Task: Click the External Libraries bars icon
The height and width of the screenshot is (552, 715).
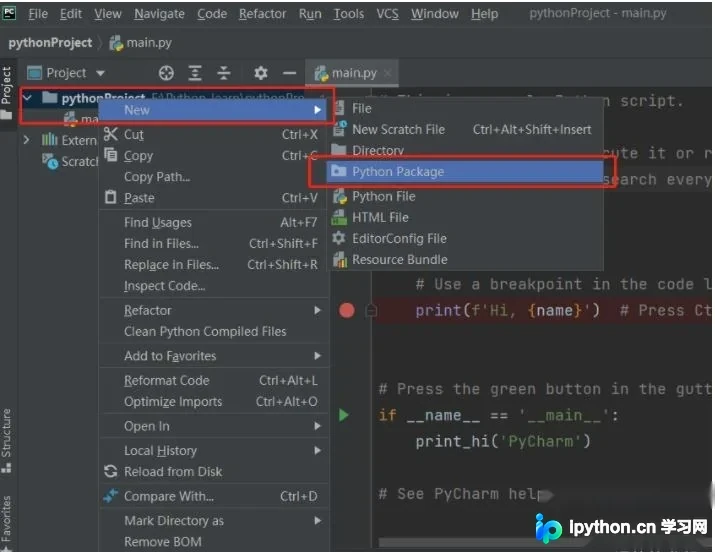Action: 49,139
